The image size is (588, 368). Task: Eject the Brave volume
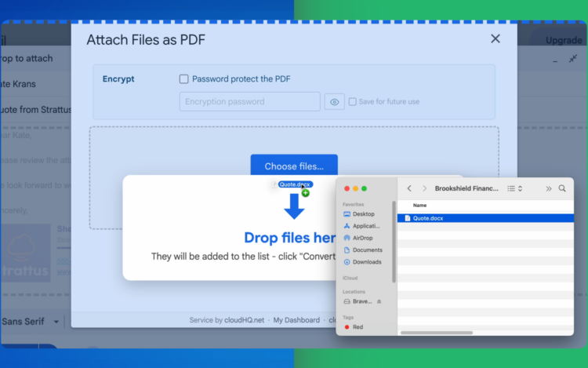[x=379, y=301]
